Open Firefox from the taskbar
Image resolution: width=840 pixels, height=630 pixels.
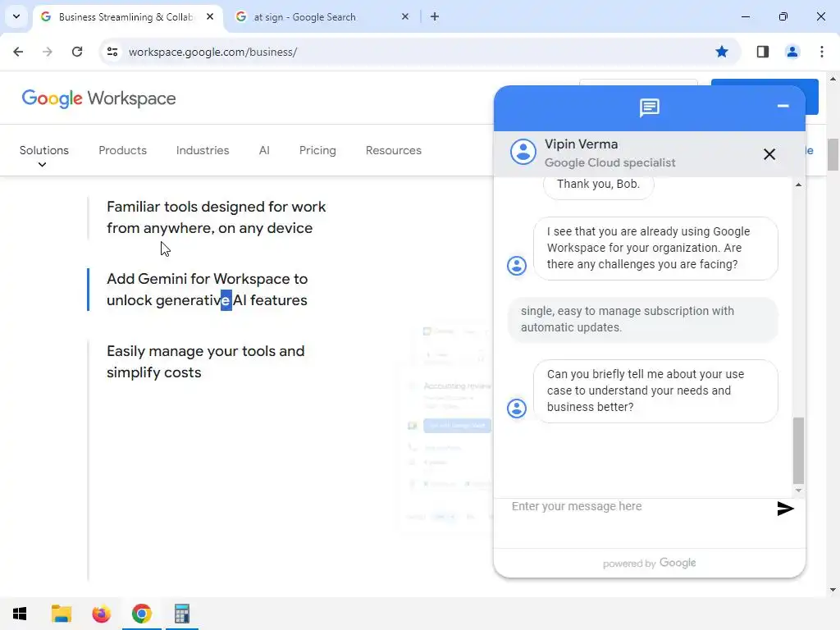click(101, 614)
